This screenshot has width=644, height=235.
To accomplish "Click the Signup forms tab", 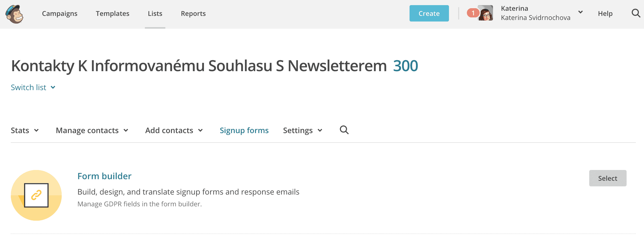I will 244,131.
